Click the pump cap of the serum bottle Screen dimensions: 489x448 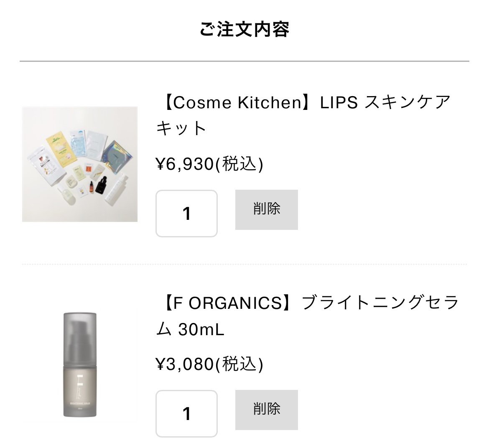[80, 334]
